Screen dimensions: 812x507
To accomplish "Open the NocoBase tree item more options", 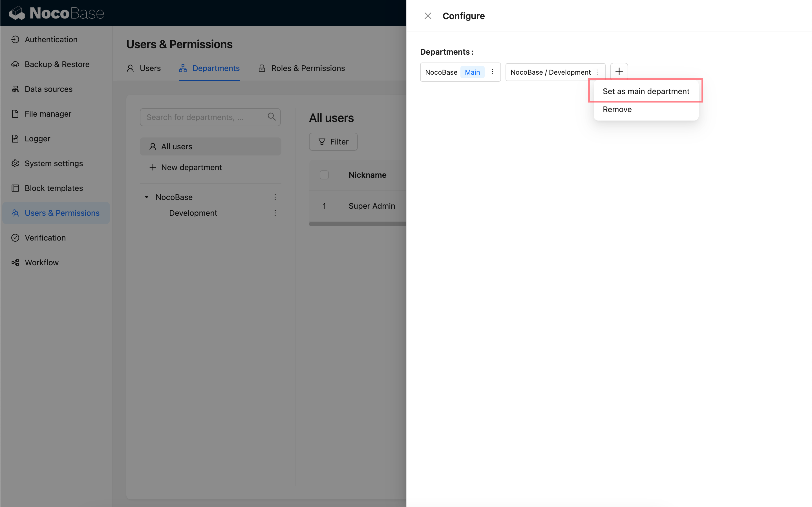I will pos(275,197).
